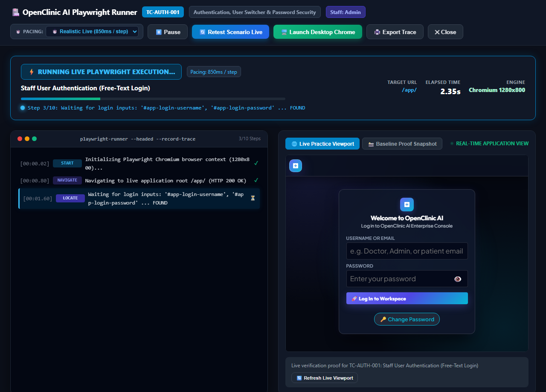Screen dimensions: 546x392
Task: Click the hourglass icon on the LOCATE row
Action: pos(253,198)
